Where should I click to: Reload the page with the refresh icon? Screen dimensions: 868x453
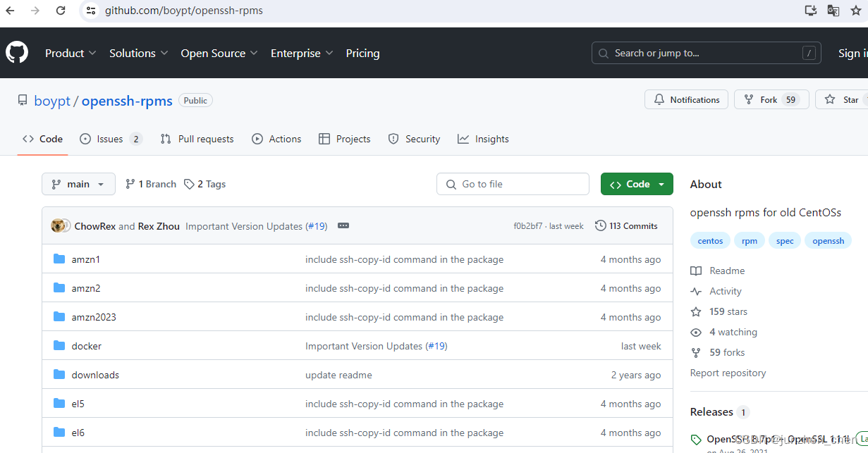click(61, 11)
